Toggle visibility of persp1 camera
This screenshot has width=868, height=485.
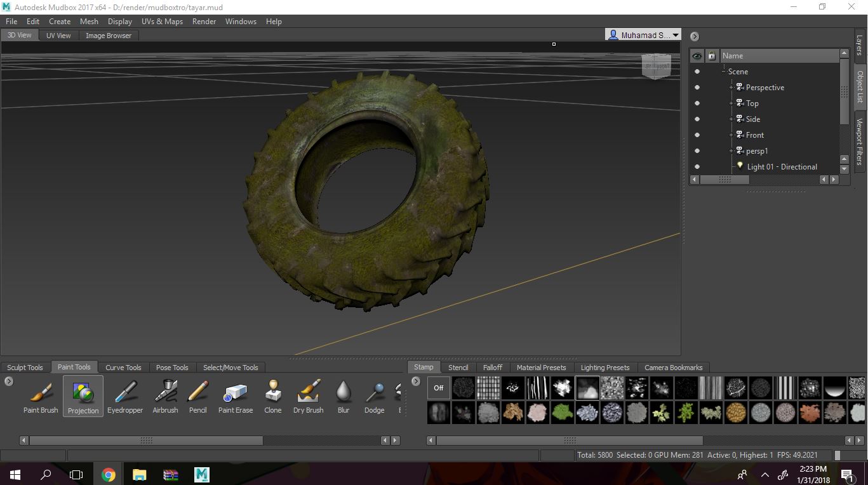(697, 151)
